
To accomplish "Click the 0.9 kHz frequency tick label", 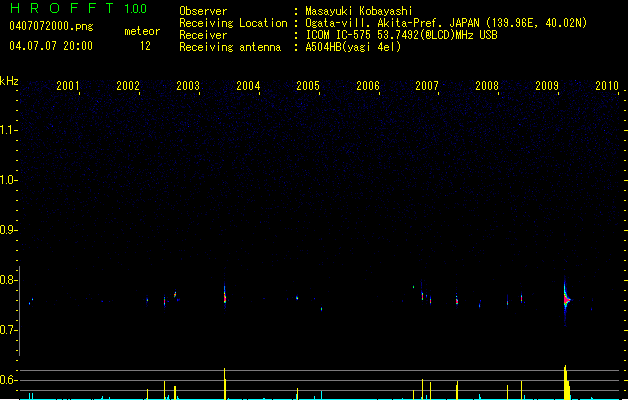I will (x=8, y=230).
